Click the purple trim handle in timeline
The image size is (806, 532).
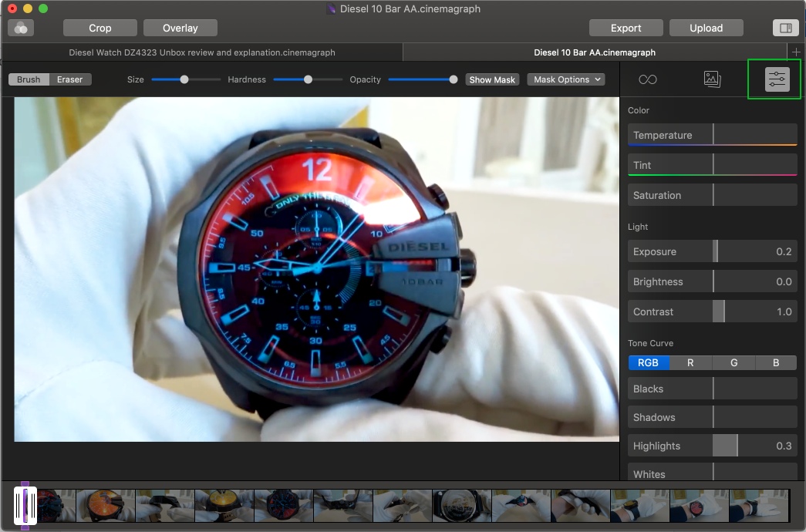click(x=25, y=506)
